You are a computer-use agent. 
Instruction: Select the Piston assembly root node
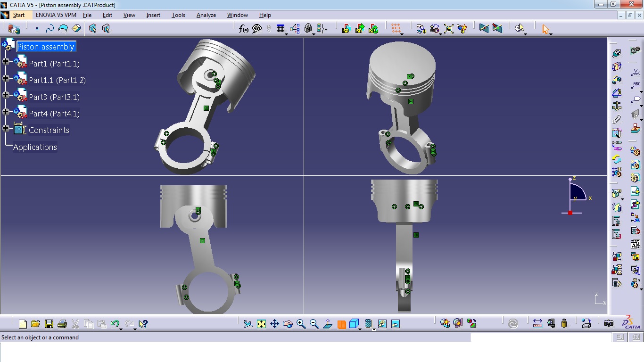tap(46, 47)
